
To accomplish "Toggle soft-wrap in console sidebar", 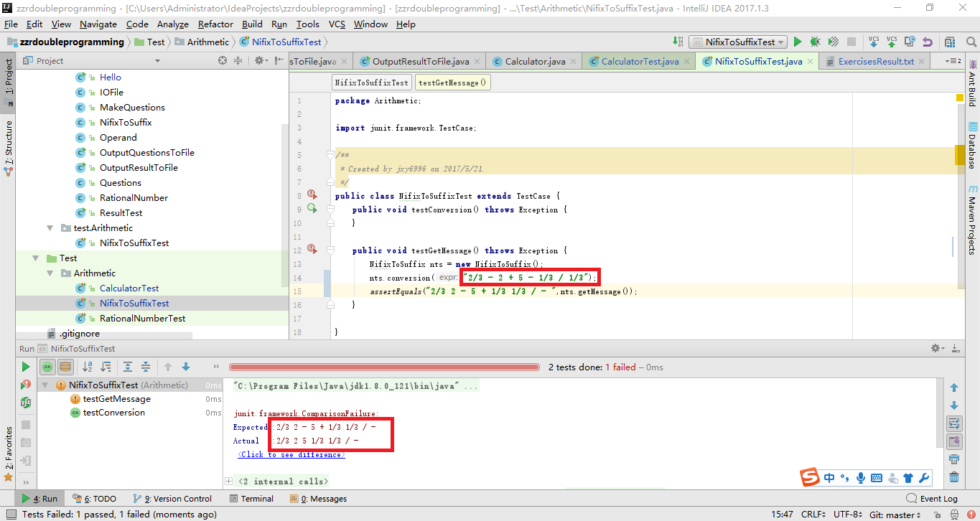I will (954, 423).
